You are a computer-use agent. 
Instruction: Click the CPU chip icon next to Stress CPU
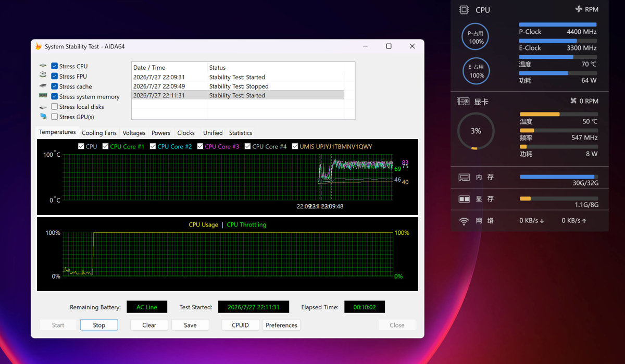click(43, 66)
